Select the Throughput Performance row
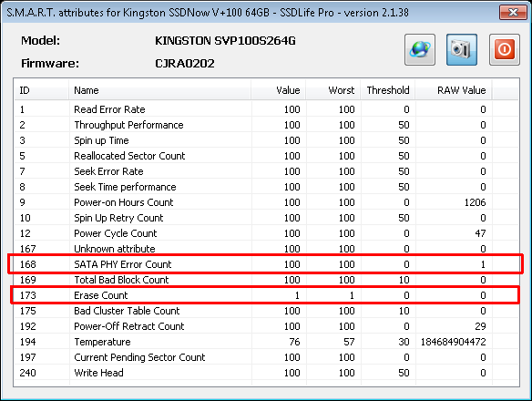 point(266,125)
